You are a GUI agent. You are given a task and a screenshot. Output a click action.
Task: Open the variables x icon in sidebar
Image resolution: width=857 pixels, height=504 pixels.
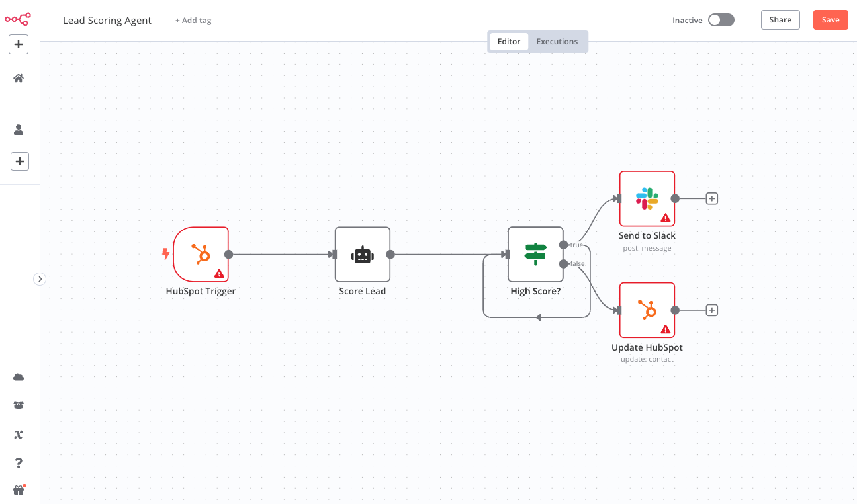click(19, 435)
